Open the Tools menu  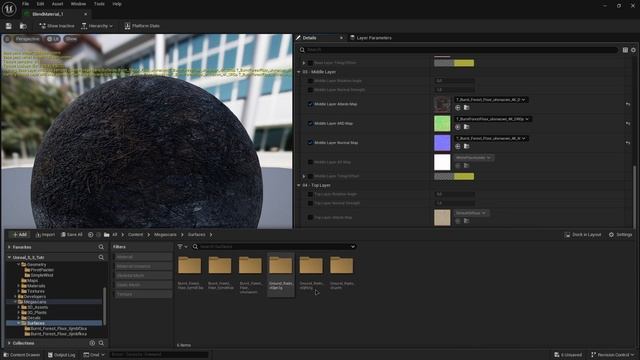tap(99, 4)
